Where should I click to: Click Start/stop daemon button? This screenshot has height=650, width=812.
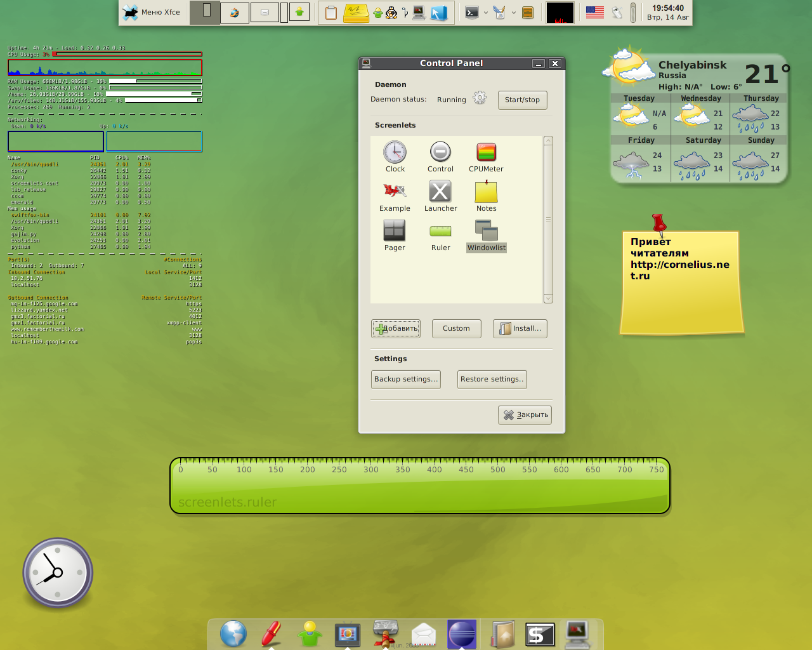click(523, 100)
